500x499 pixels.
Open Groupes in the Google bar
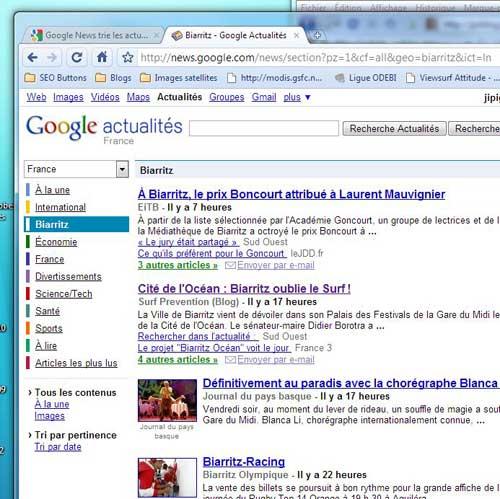227,97
